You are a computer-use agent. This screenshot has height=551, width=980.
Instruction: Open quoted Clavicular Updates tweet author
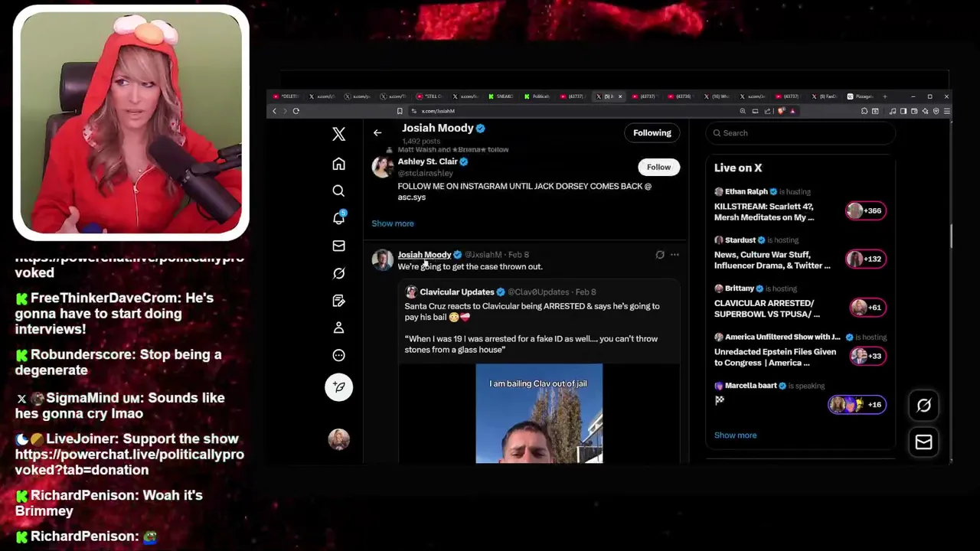[x=456, y=292]
